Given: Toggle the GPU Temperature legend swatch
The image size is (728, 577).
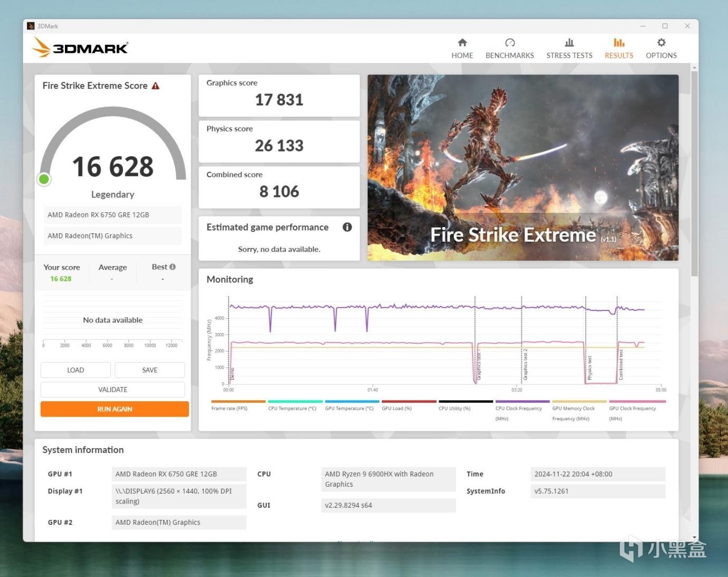Looking at the screenshot, I should [x=352, y=402].
